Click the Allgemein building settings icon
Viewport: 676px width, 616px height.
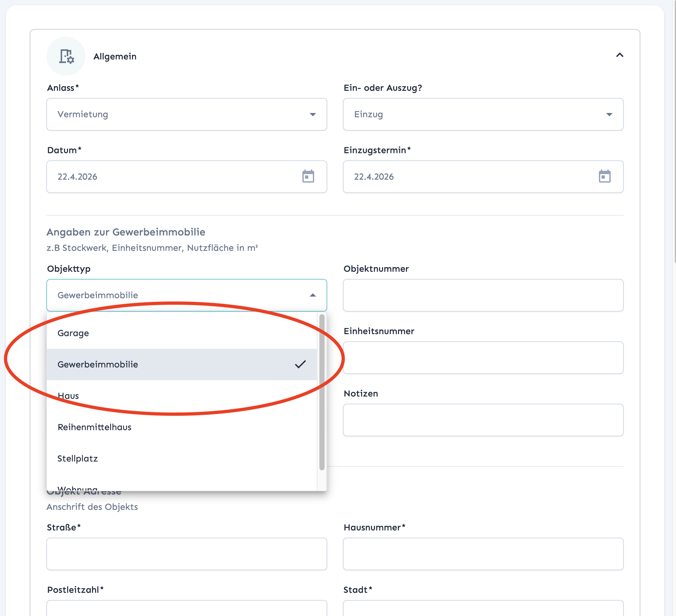coord(66,56)
